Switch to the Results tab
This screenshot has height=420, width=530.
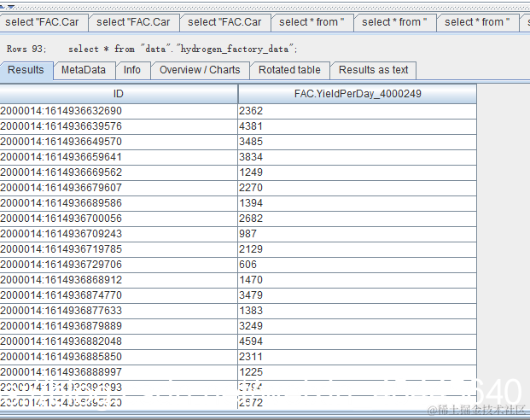(x=26, y=70)
